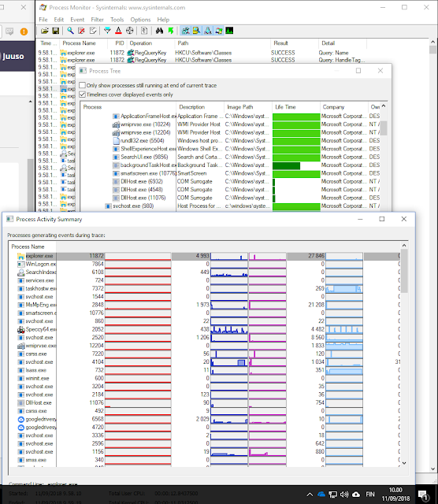Viewport: 438px width, 504px height.
Task: Open the Filter funnel icon
Action: click(107, 31)
